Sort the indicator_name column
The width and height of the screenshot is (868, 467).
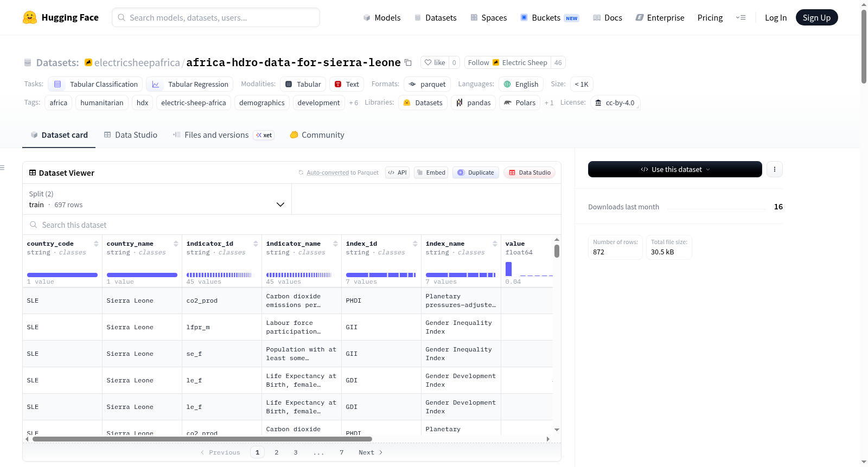[x=335, y=244]
